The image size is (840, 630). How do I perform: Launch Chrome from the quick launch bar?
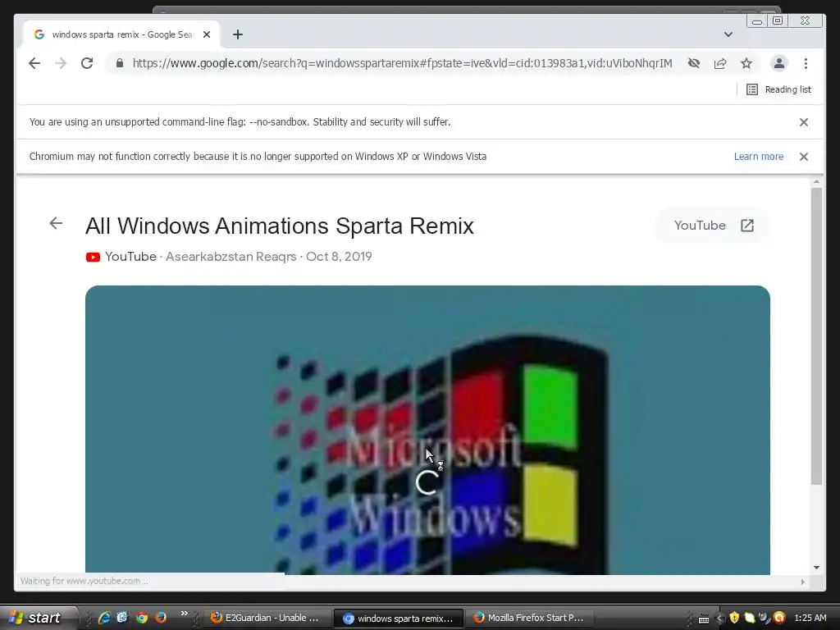(142, 618)
